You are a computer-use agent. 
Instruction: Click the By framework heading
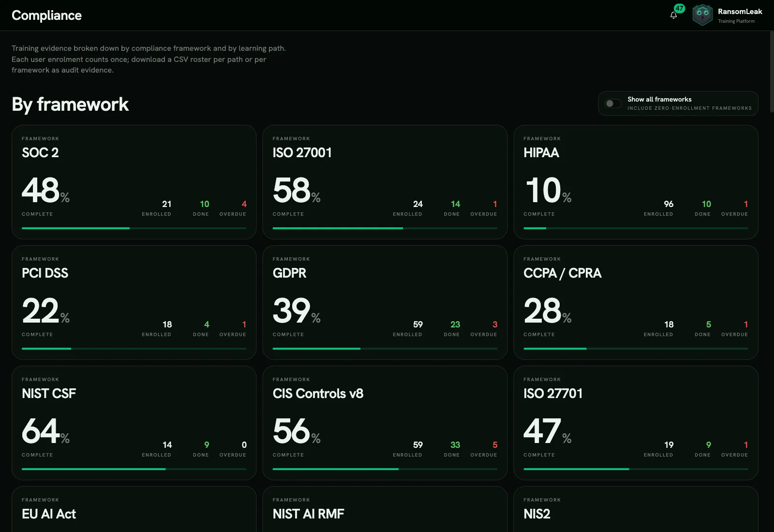click(x=70, y=104)
